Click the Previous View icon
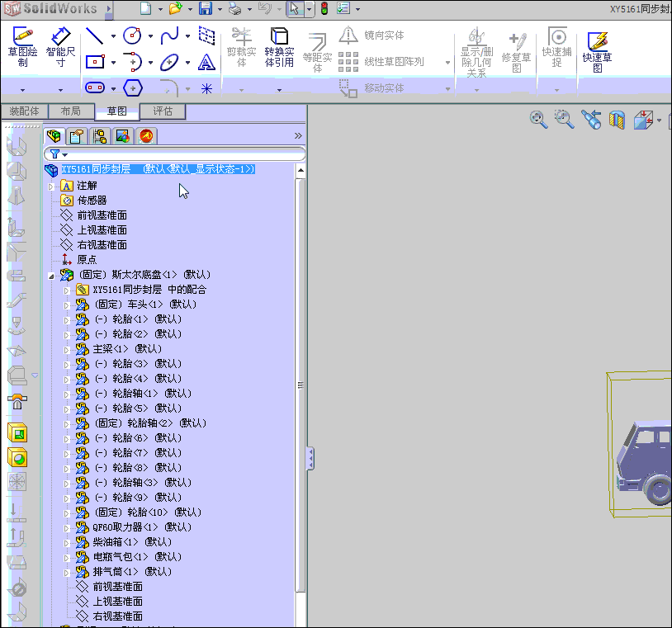672x628 pixels. (591, 120)
